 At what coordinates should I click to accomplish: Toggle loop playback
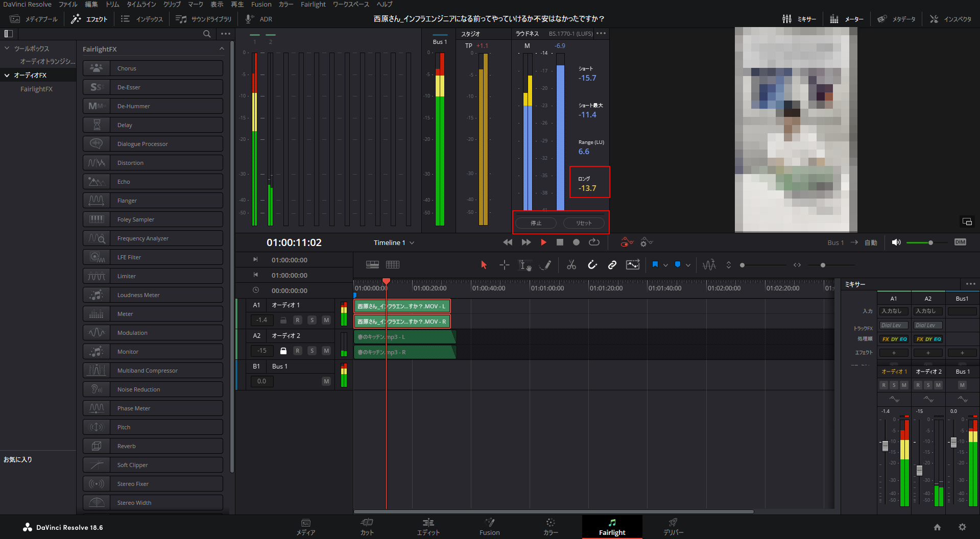click(x=594, y=242)
